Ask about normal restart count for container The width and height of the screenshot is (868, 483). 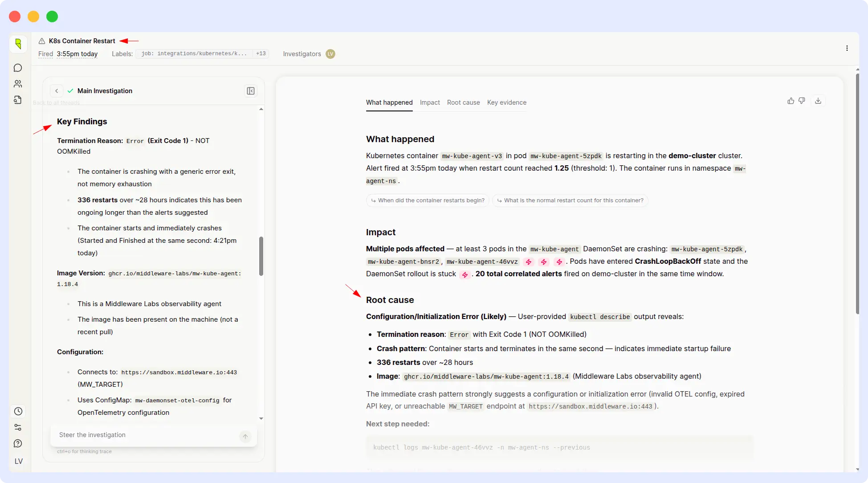(570, 200)
